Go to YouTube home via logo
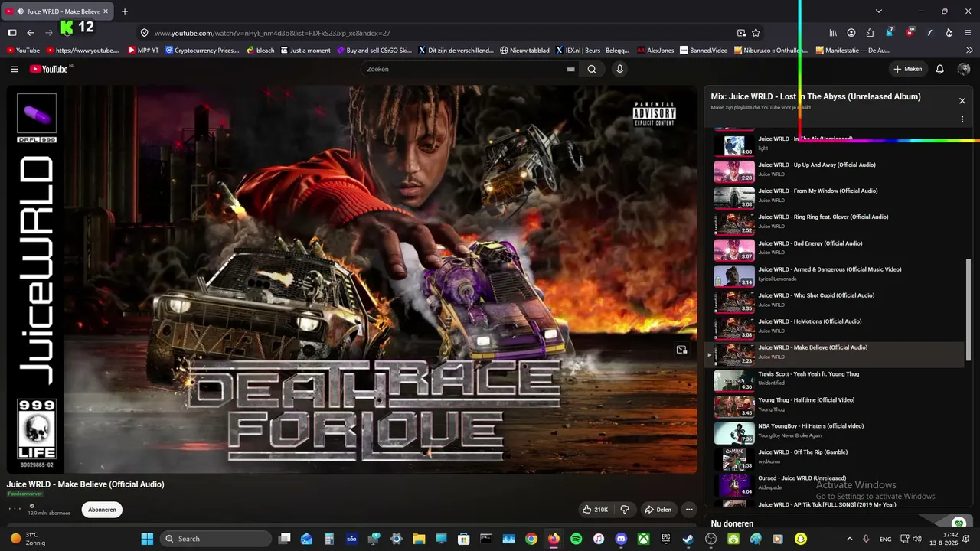The image size is (980, 551). click(51, 69)
